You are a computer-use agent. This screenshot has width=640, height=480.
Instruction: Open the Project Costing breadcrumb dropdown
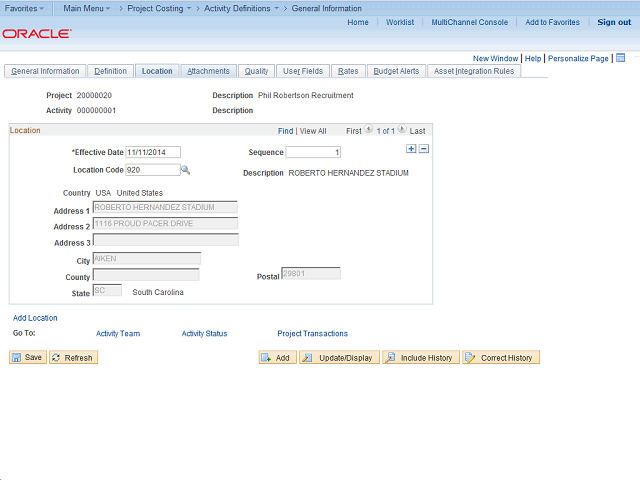tap(159, 8)
